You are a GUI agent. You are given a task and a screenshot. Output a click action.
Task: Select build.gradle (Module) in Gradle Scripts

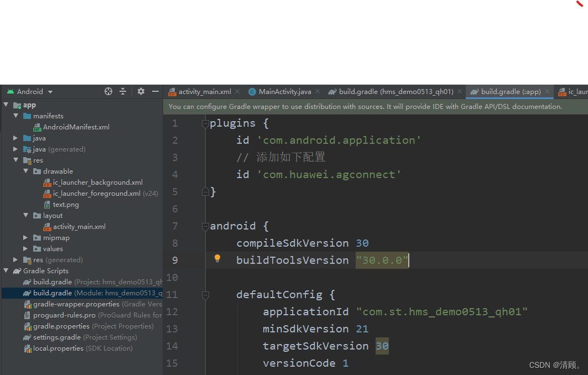pos(82,293)
